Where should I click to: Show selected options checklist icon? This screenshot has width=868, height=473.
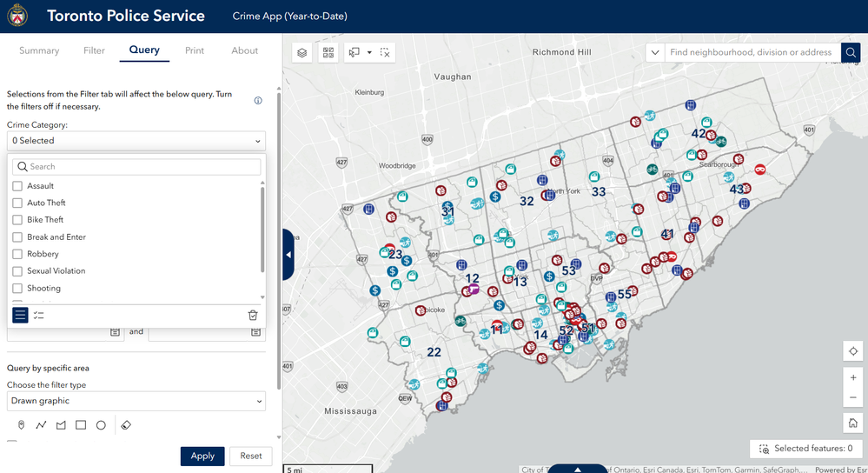click(39, 315)
